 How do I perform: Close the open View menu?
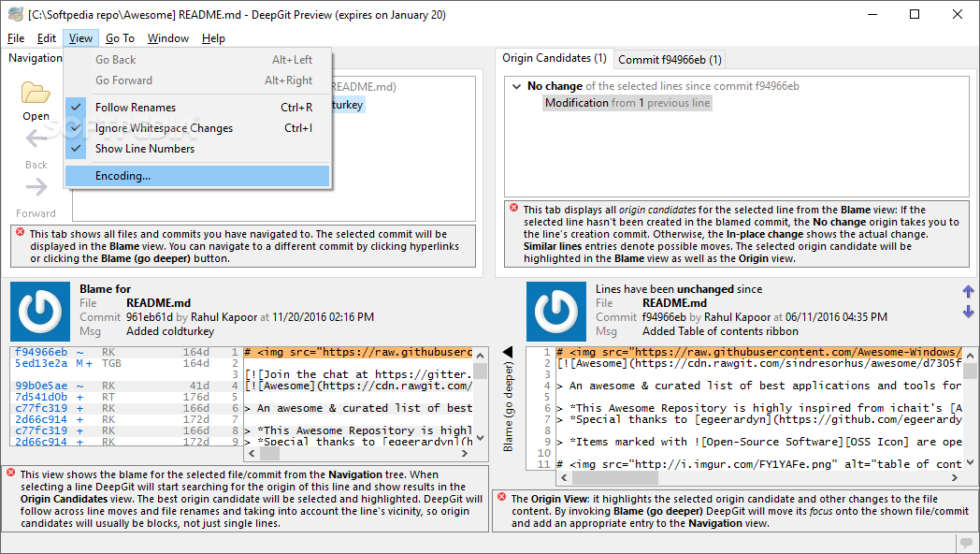(x=80, y=38)
